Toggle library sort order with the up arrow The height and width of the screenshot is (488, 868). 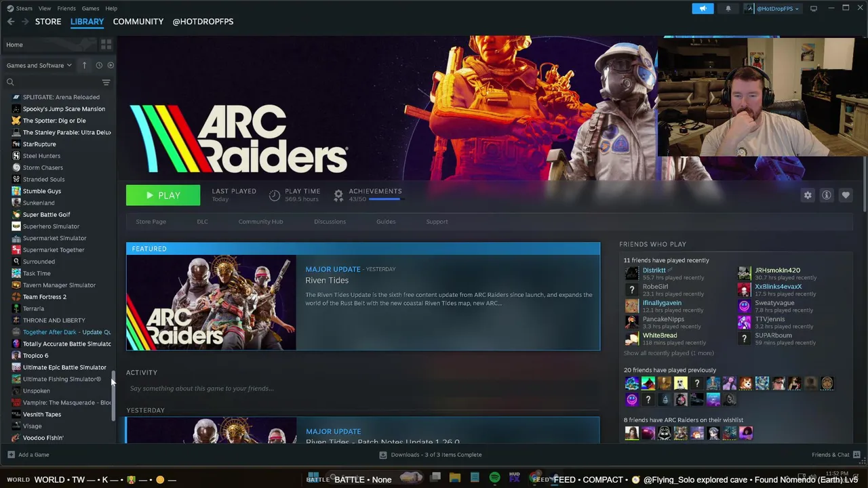[x=84, y=65]
